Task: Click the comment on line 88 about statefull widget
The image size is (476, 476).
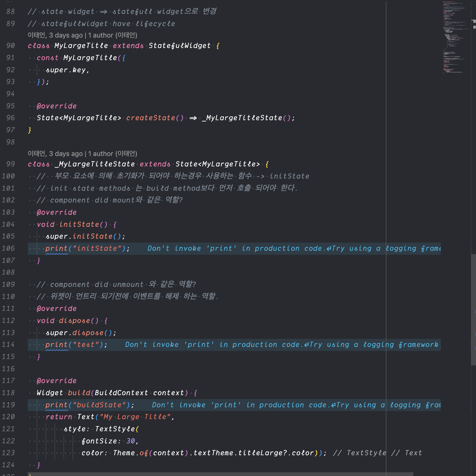Action: (x=122, y=12)
